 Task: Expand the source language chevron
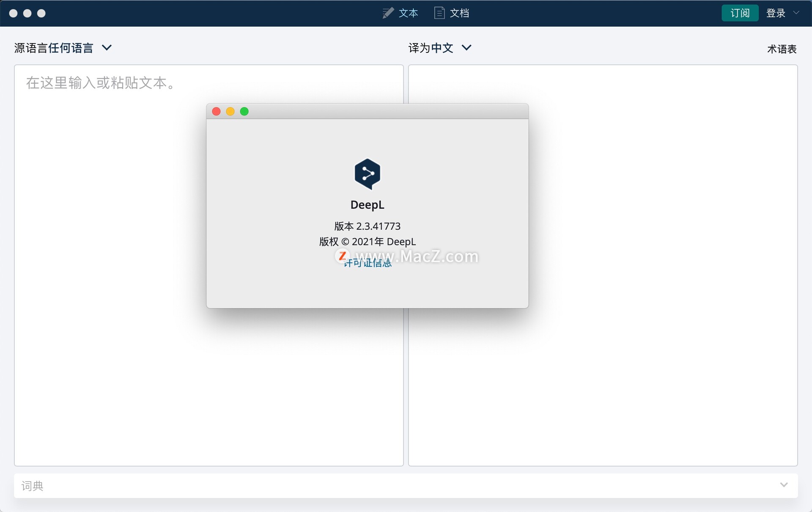click(107, 48)
